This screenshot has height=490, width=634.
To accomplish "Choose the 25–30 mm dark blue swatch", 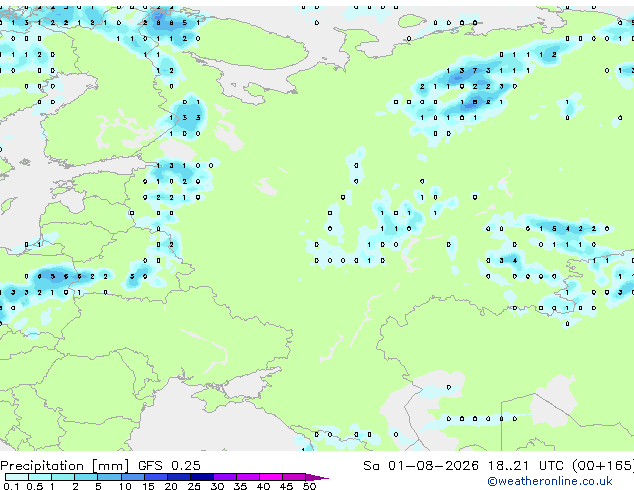I will click(201, 477).
